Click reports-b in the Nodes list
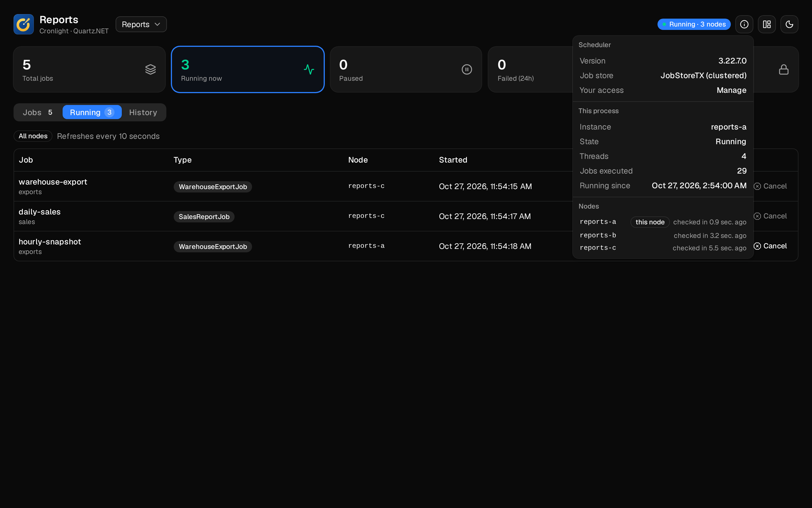The height and width of the screenshot is (508, 812). (x=598, y=236)
